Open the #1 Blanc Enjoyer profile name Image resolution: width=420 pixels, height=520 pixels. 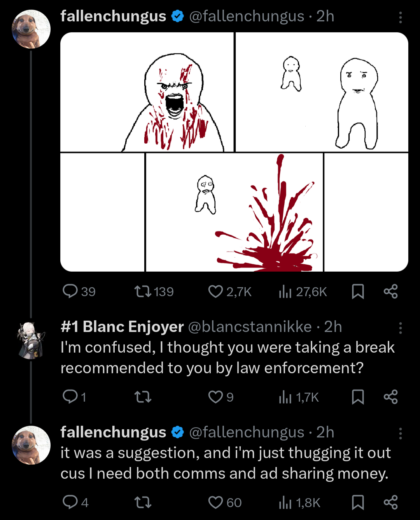pos(122,327)
